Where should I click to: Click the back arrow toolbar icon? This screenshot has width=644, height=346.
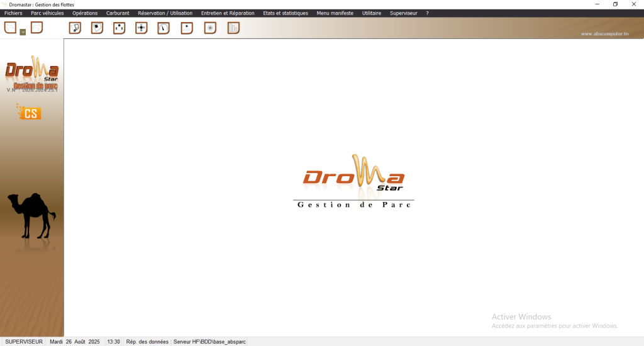[10, 27]
